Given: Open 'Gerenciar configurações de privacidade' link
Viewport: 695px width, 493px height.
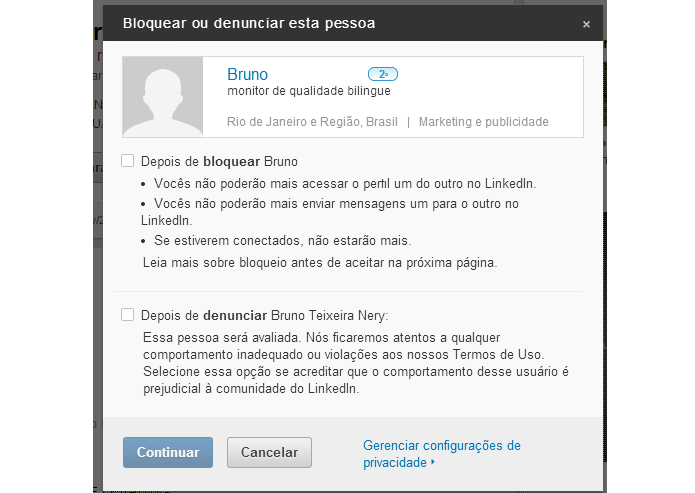Looking at the screenshot, I should click(x=441, y=454).
